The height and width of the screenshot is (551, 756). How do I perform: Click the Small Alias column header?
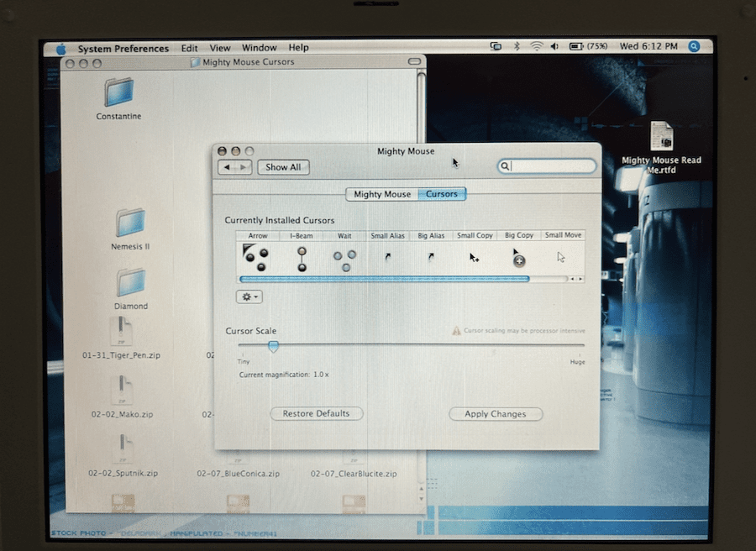pyautogui.click(x=387, y=236)
